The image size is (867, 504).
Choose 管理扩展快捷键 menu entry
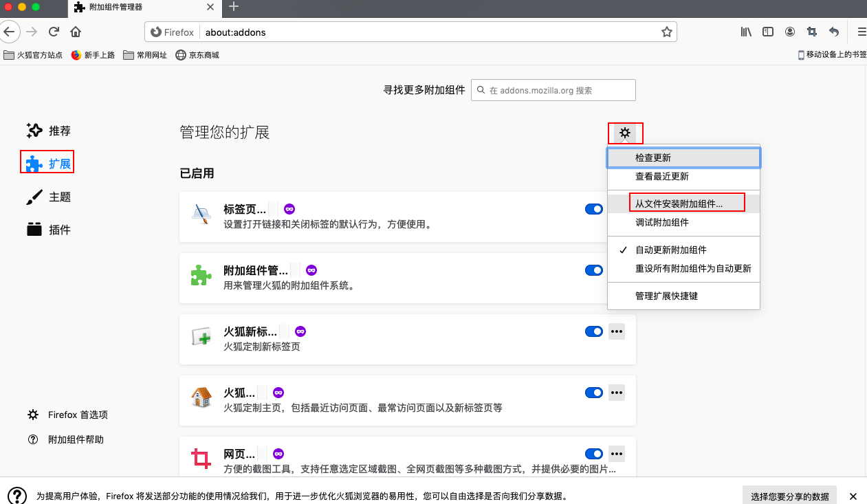point(684,296)
